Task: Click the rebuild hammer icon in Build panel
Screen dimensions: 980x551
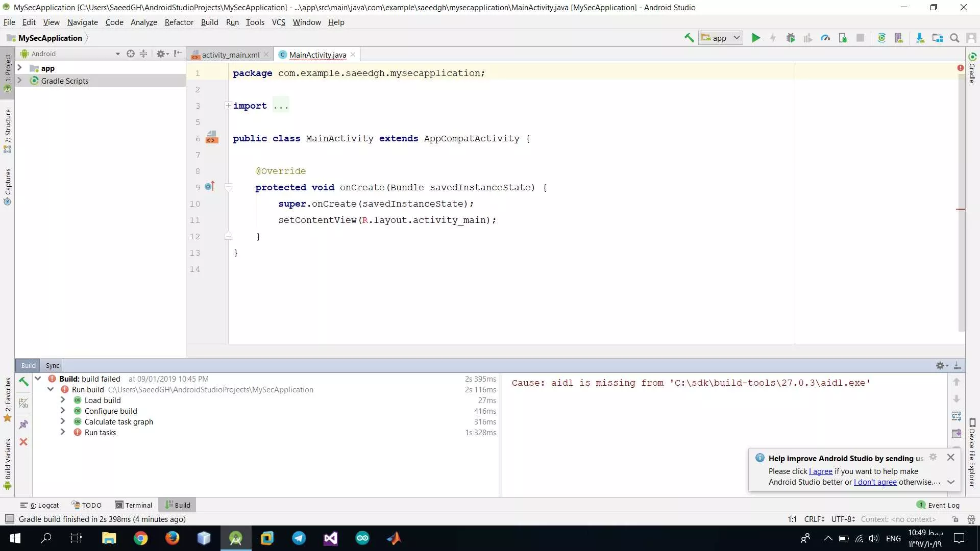Action: pyautogui.click(x=23, y=382)
